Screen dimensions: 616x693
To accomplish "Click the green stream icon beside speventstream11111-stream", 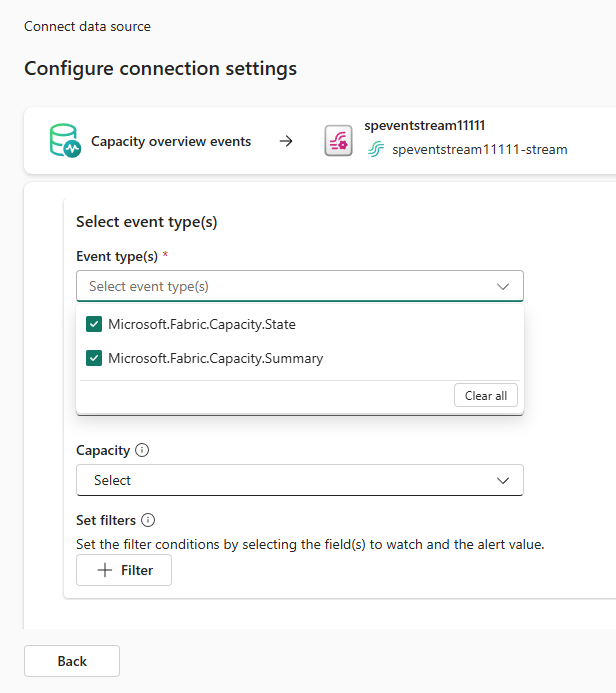I will (x=376, y=150).
